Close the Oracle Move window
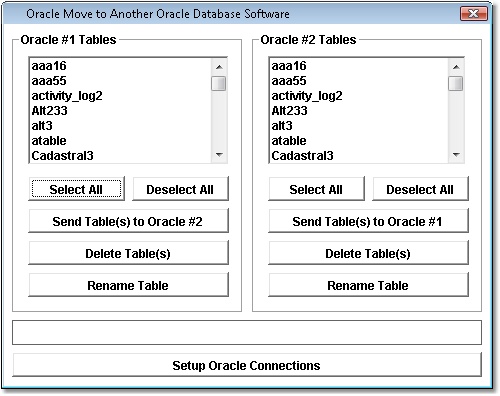 [x=474, y=14]
